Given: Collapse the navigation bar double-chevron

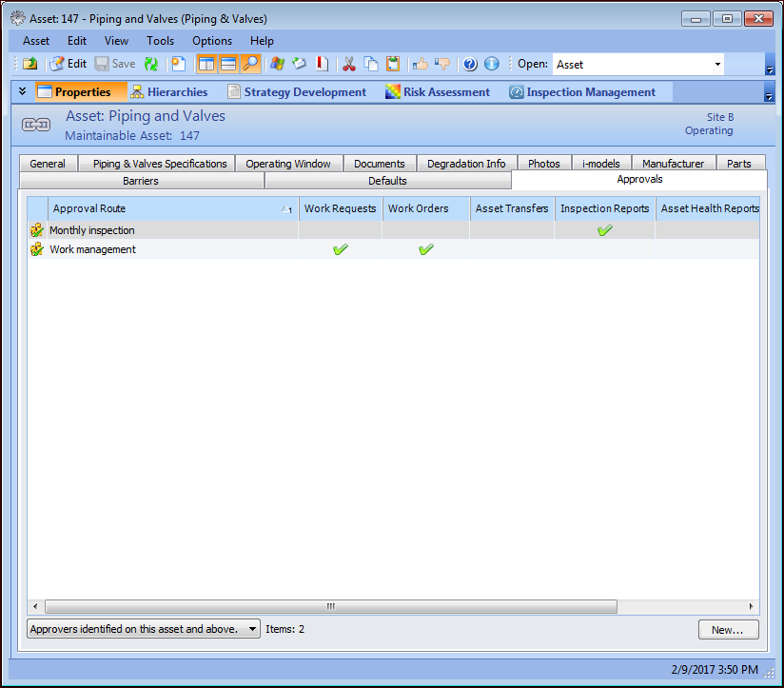Looking at the screenshot, I should tap(22, 91).
